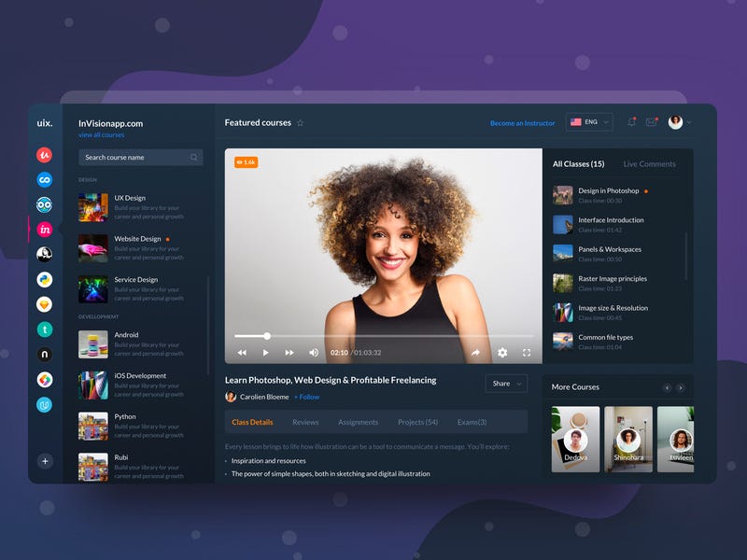747x560 pixels.
Task: Open video settings gear
Action: click(x=502, y=353)
